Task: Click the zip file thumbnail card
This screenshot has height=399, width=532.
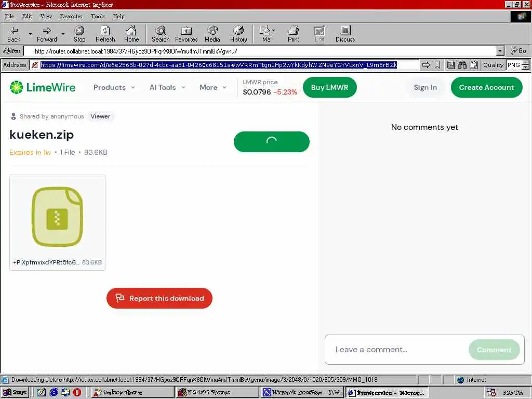Action: coord(57,222)
